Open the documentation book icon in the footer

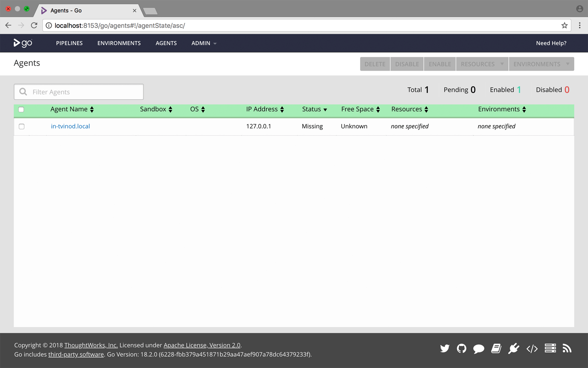tap(496, 348)
